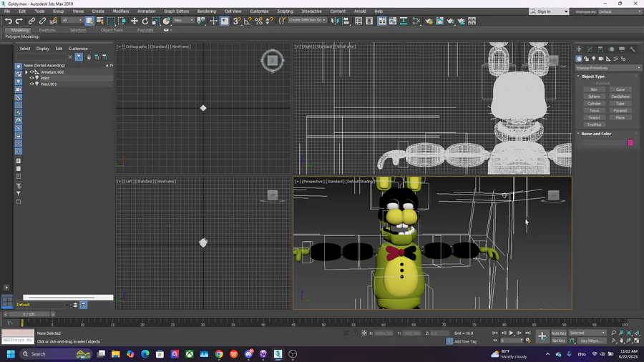Toggle the 3D Snaps button
Screen dimensions: 644x362
[237, 21]
